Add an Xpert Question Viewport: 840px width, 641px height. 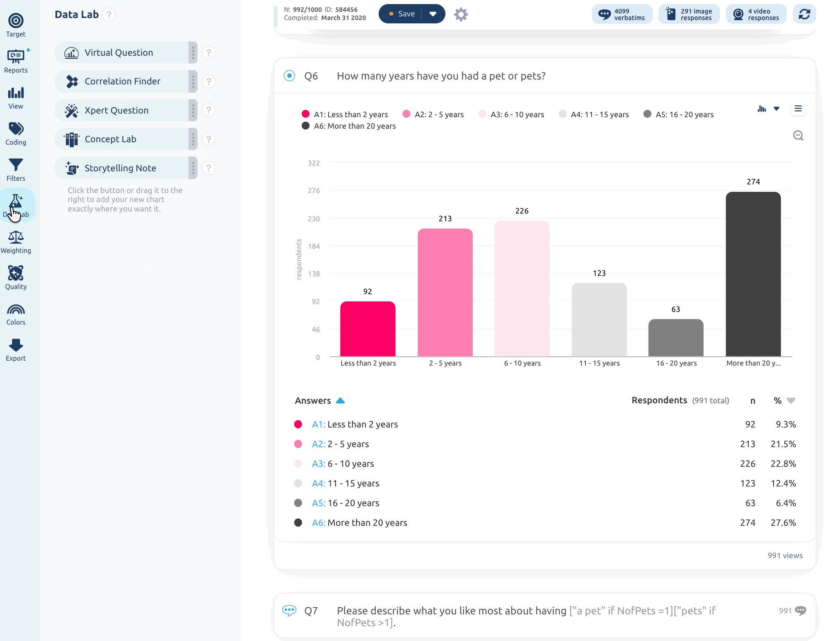click(125, 110)
